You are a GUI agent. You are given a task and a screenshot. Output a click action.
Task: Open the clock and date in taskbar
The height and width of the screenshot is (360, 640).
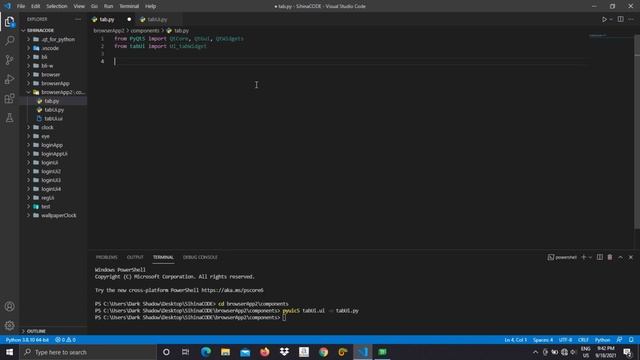pyautogui.click(x=605, y=352)
